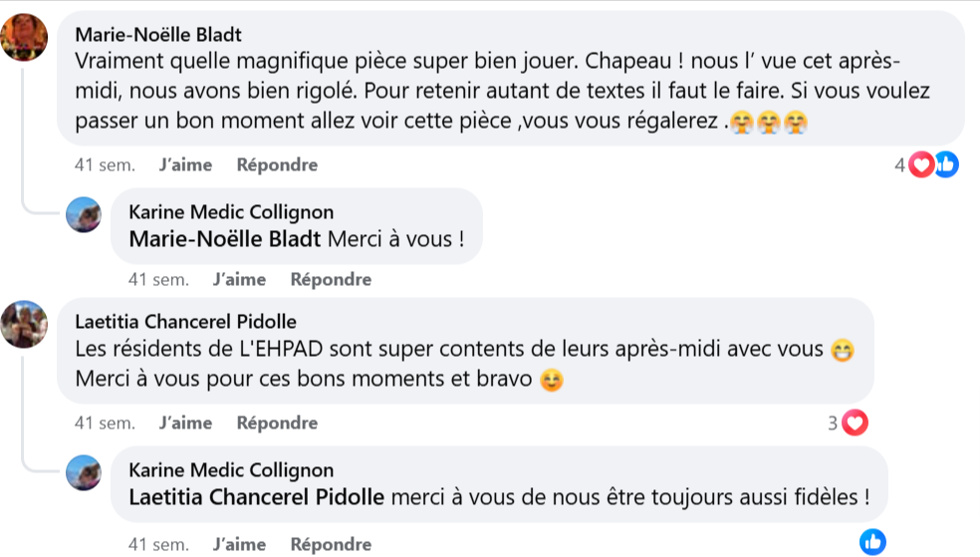Open Karine Medic Collignon's avatar in first reply
The height and width of the screenshot is (557, 980).
point(84,214)
